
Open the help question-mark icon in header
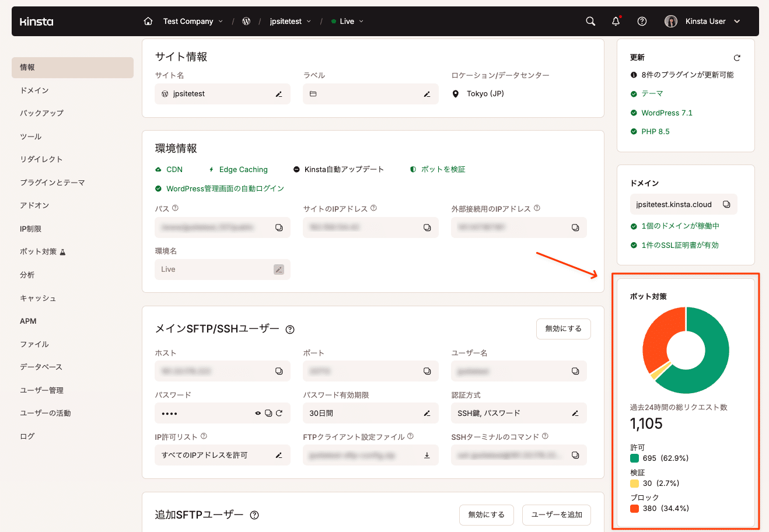click(642, 21)
